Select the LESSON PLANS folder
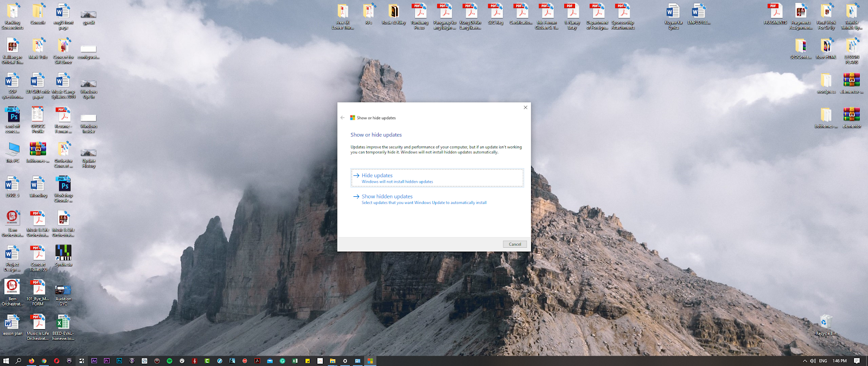Viewport: 868px width, 366px height. click(852, 51)
